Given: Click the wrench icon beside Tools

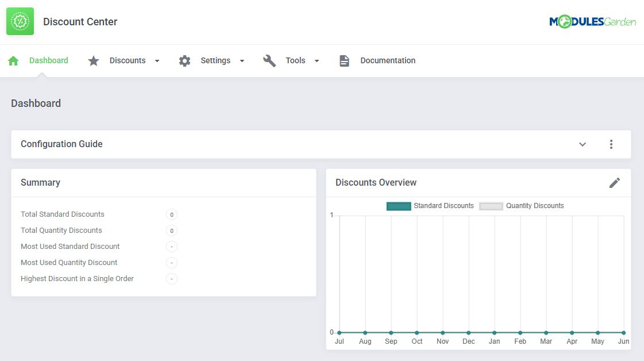Looking at the screenshot, I should [x=269, y=61].
